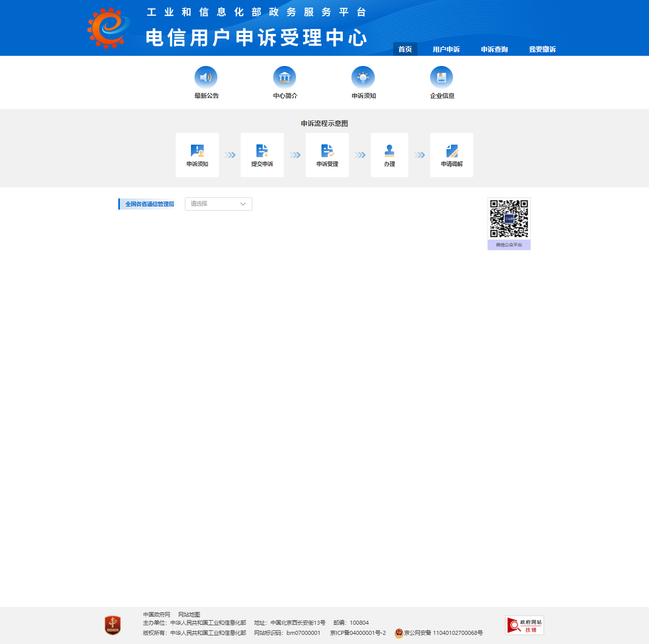The image size is (649, 644).
Task: Switch to the 申诉查询 tab
Action: point(494,49)
